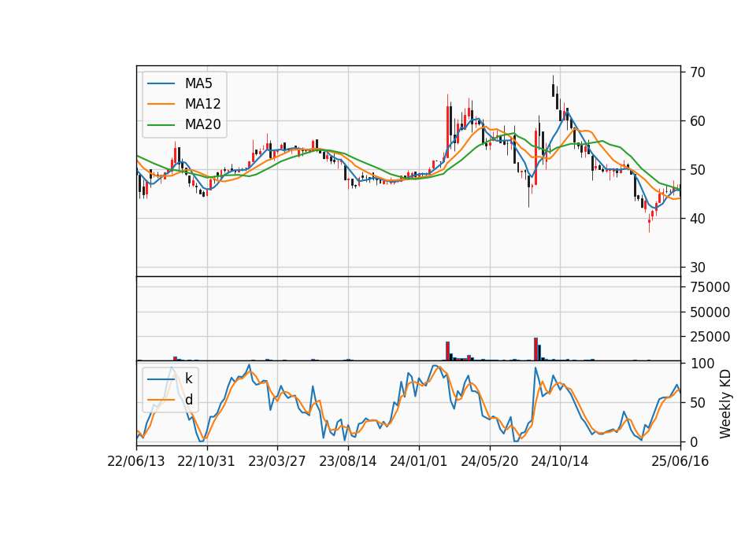
Task: Click the 23/03/27 date tick label
Action: pyautogui.click(x=276, y=461)
